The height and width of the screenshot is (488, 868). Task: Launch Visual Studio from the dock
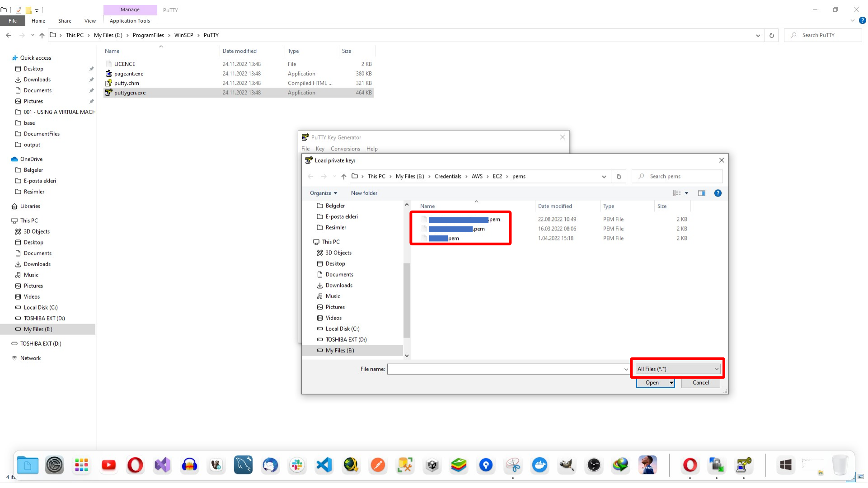click(162, 465)
